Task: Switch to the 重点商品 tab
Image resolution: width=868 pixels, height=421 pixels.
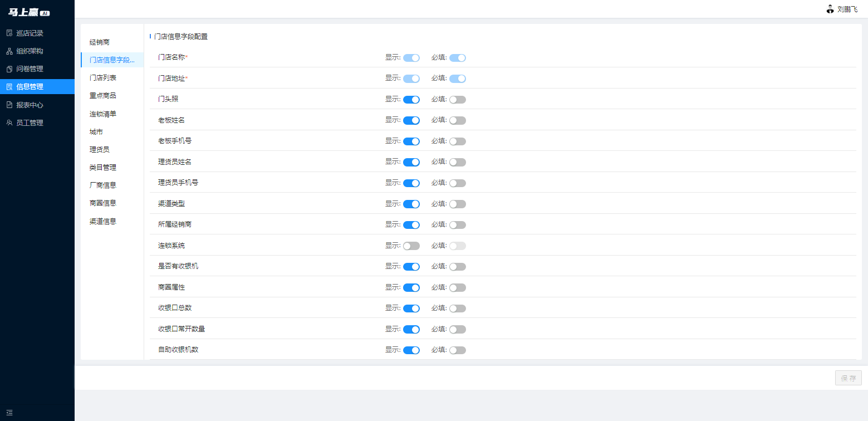Action: pos(112,96)
